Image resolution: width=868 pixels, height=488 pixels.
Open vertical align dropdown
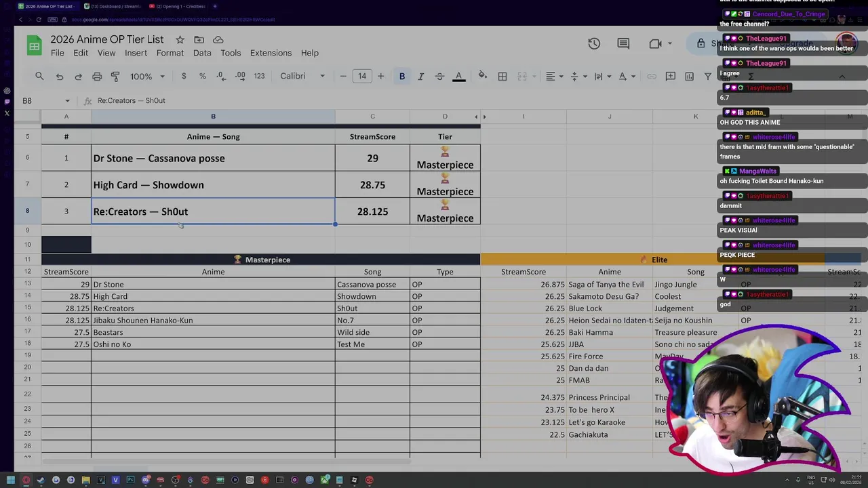tap(578, 77)
